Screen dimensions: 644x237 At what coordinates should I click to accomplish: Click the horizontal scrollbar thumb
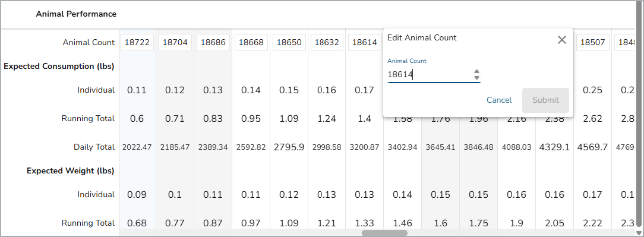[384, 233]
